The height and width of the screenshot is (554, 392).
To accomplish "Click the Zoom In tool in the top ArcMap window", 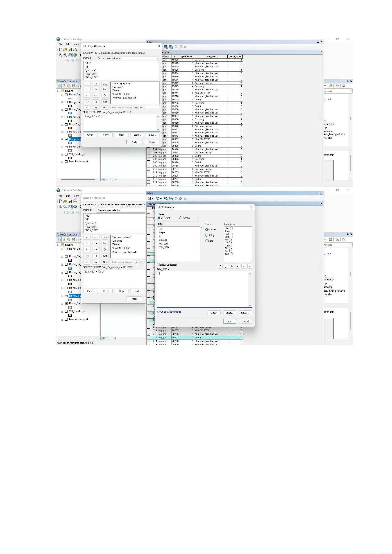I will [x=61, y=55].
